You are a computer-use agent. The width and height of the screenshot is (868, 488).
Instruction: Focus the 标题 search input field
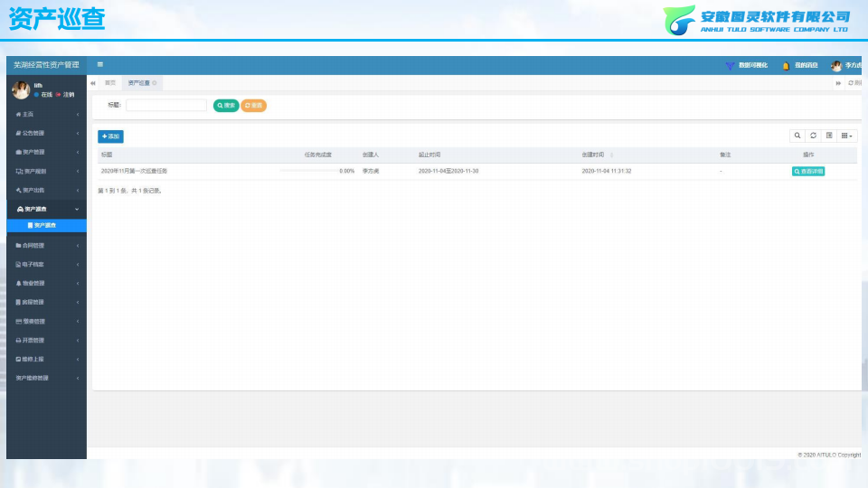point(166,105)
